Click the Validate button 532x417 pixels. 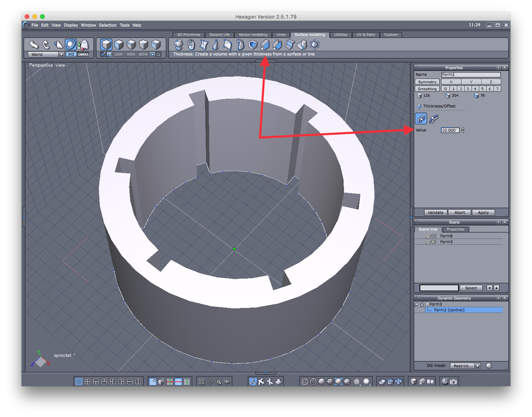435,212
